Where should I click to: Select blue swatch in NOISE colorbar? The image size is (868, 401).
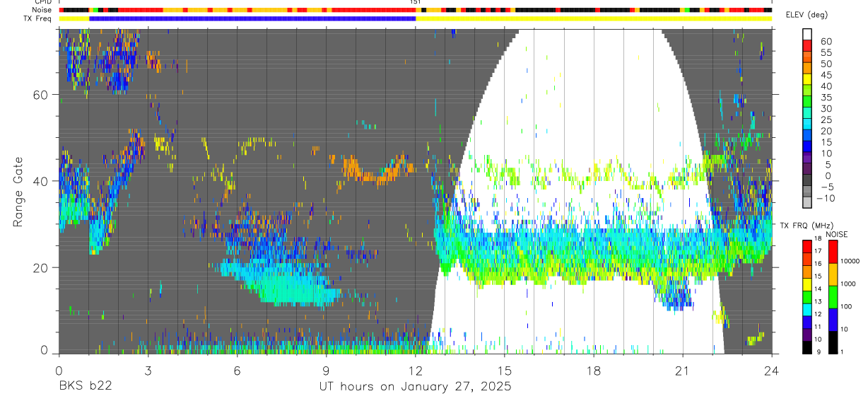[833, 320]
